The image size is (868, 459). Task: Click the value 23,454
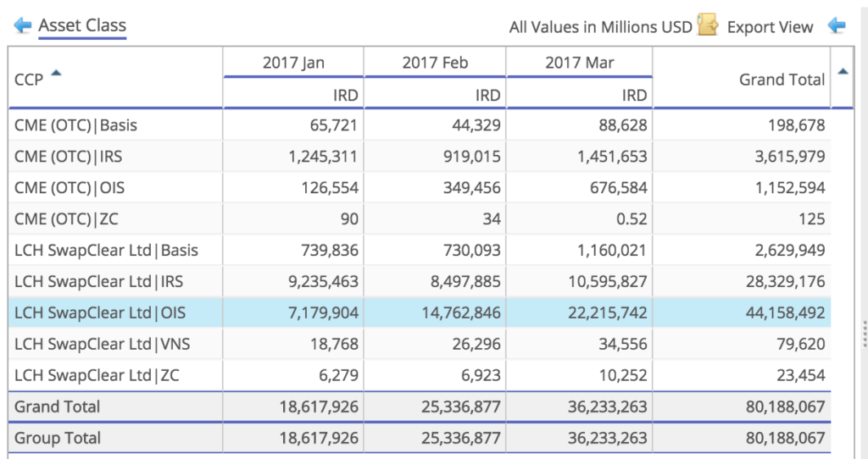[x=801, y=375]
